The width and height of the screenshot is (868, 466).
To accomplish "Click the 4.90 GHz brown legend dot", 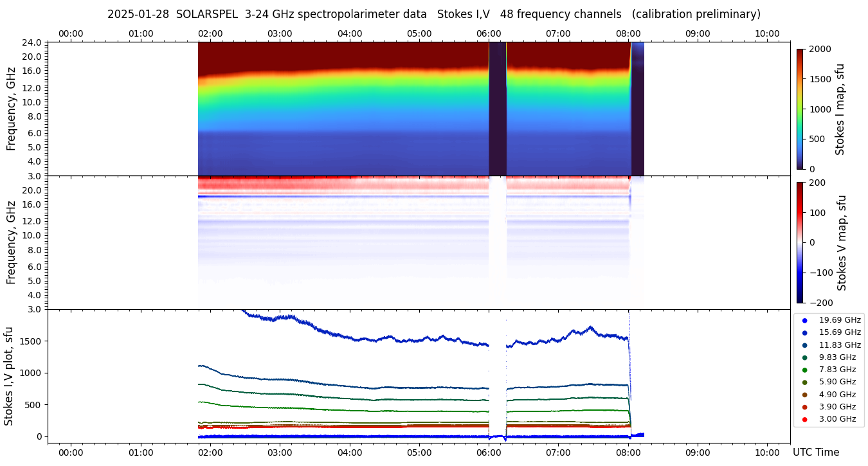I will click(x=804, y=395).
